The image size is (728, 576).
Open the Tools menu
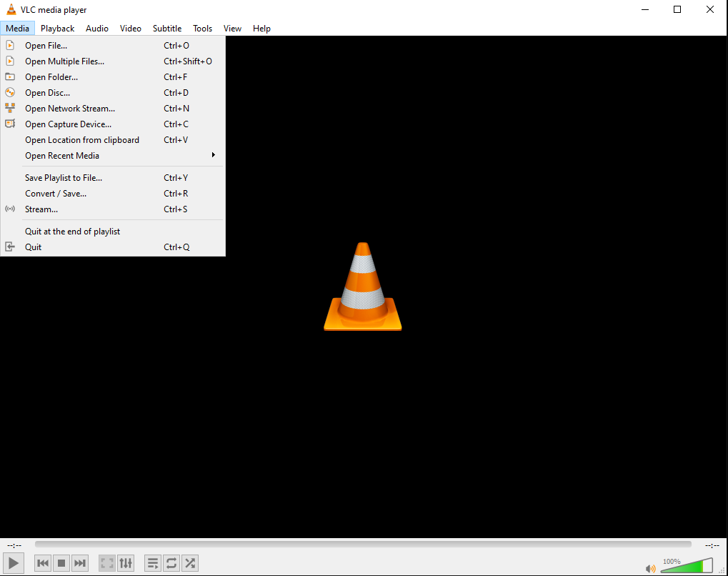coord(202,29)
